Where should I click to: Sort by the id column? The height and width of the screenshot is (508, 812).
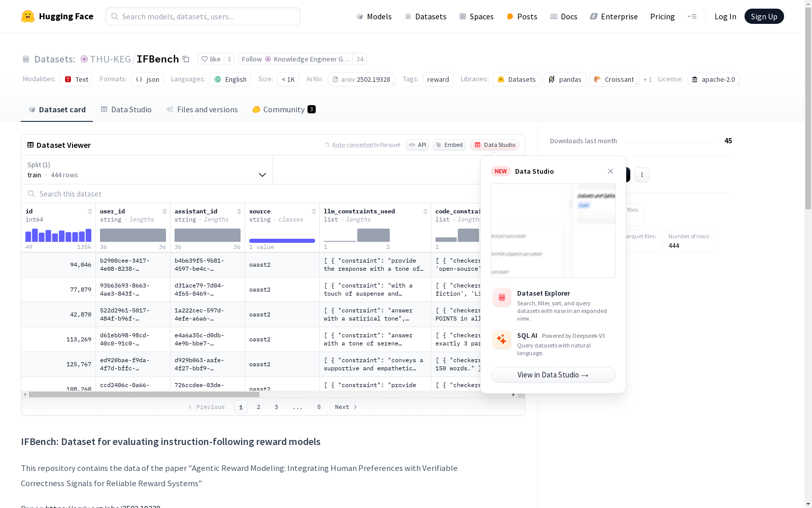click(x=90, y=211)
